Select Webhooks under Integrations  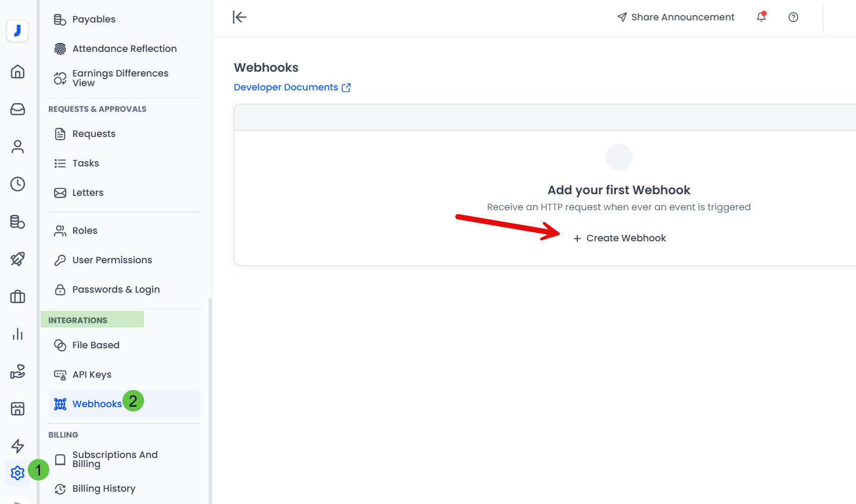[96, 403]
